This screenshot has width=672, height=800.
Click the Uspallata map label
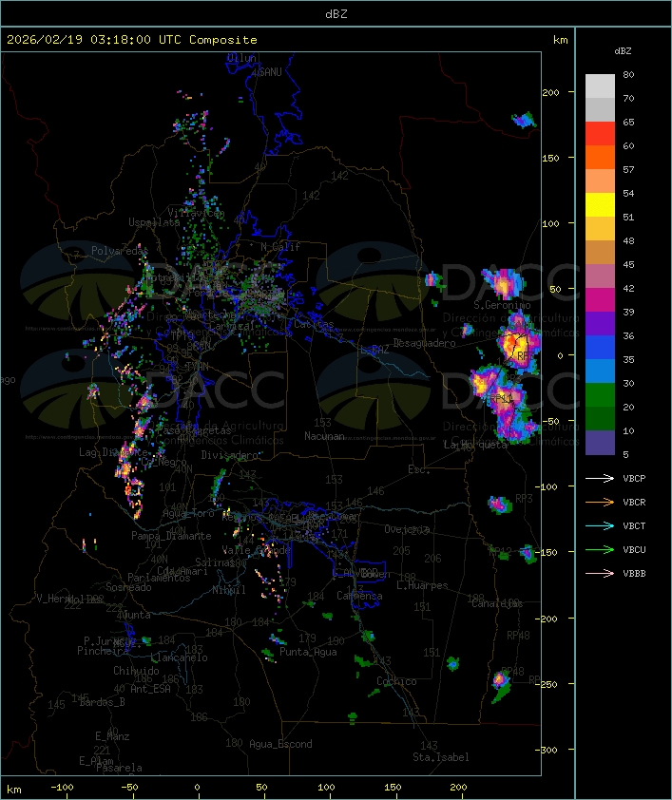click(154, 222)
